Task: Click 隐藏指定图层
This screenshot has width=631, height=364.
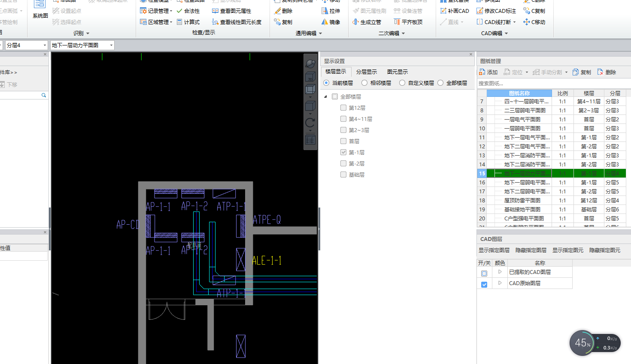Action: 531,250
